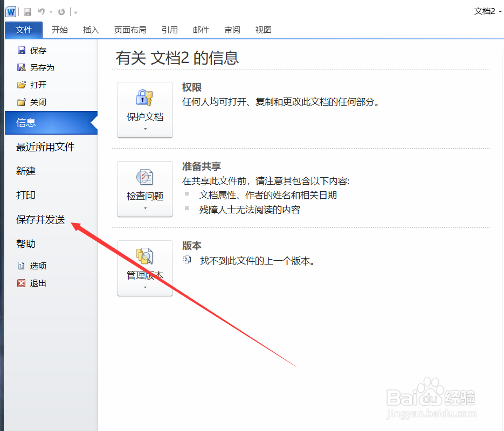Click the 保存并发送 sidebar item
The height and width of the screenshot is (431, 504).
(39, 219)
